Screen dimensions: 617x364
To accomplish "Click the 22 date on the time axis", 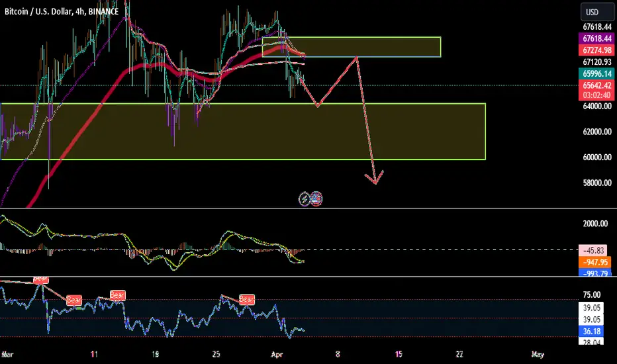I will click(x=459, y=354).
